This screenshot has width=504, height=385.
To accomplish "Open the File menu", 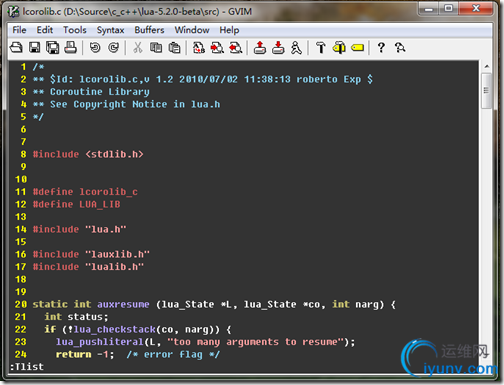I will pos(19,30).
